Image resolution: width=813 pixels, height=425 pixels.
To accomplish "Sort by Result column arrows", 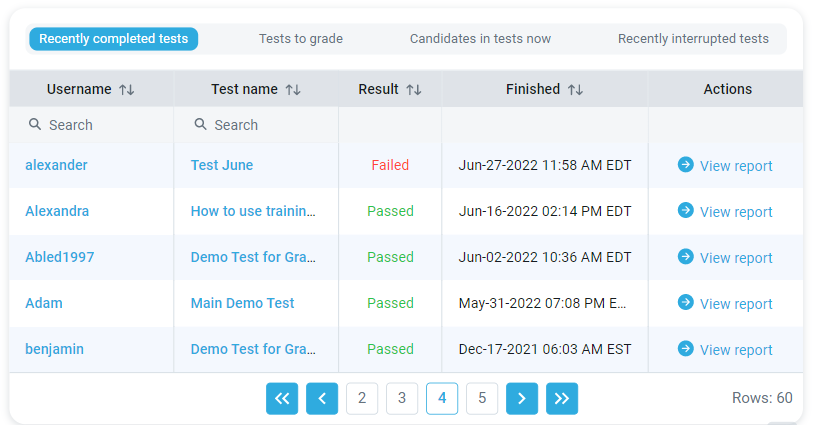I will [x=414, y=89].
